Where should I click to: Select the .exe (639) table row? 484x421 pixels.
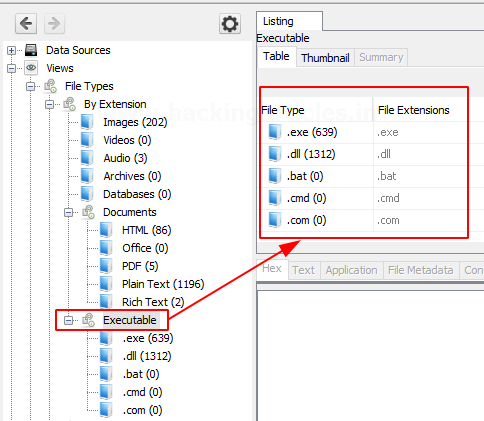[x=372, y=132]
